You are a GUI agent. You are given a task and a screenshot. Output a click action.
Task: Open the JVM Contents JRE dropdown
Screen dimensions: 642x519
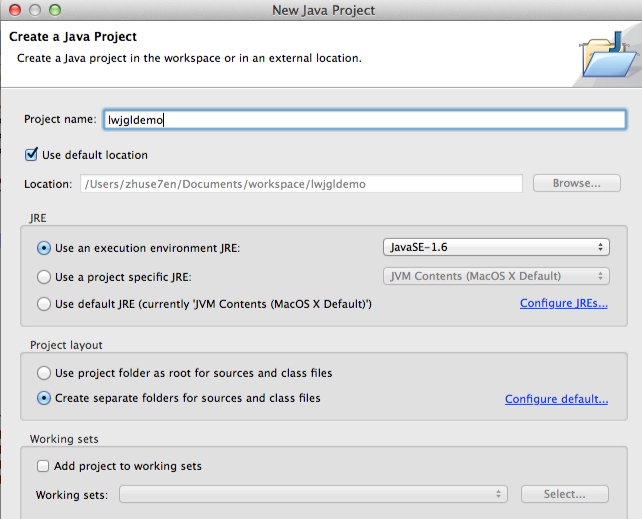pos(496,276)
